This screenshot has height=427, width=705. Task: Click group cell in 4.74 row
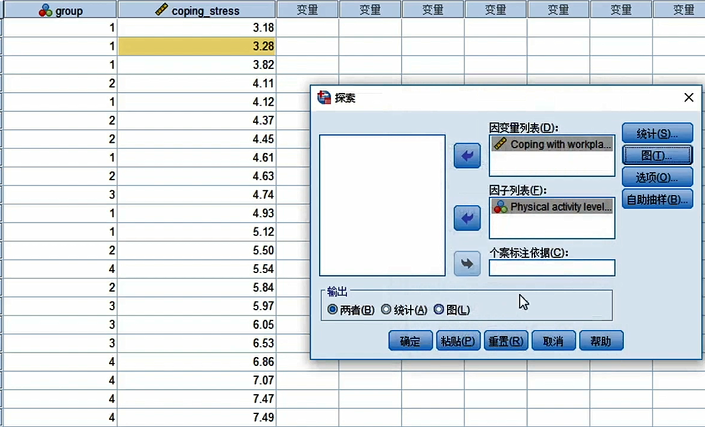[x=60, y=195]
